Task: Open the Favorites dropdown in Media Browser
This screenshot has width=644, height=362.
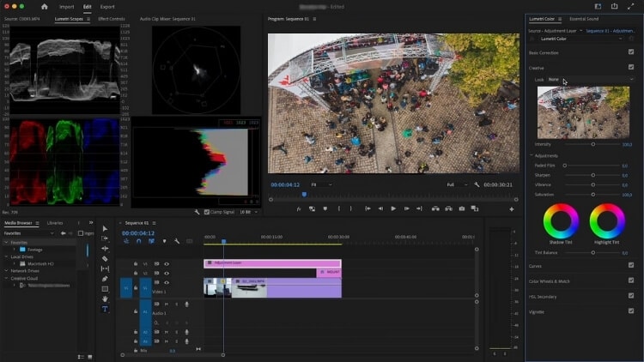Action: (x=28, y=233)
